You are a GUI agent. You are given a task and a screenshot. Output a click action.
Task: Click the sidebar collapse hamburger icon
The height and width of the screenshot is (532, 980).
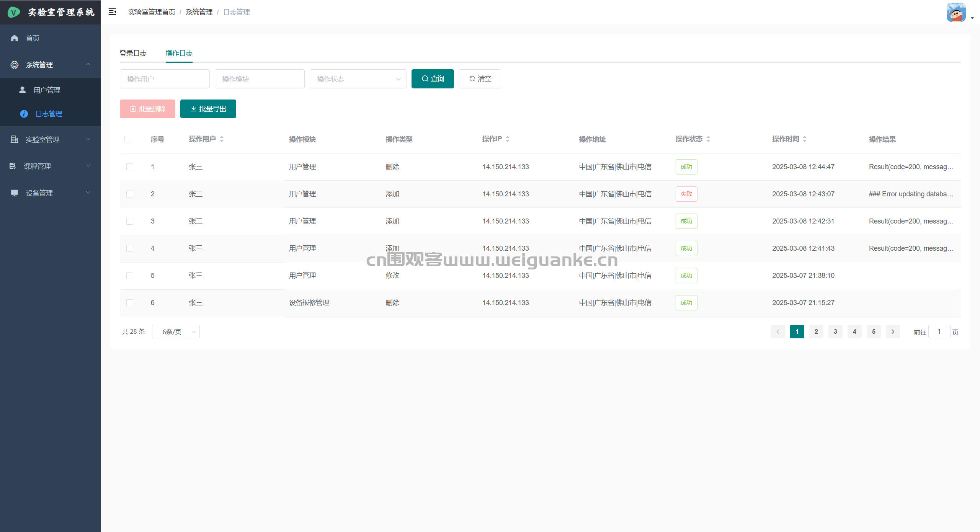112,12
